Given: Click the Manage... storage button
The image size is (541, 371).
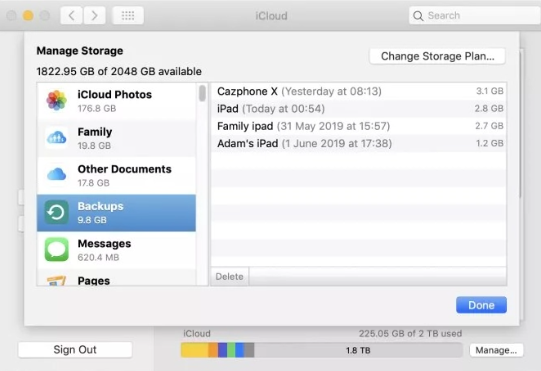Looking at the screenshot, I should (496, 350).
